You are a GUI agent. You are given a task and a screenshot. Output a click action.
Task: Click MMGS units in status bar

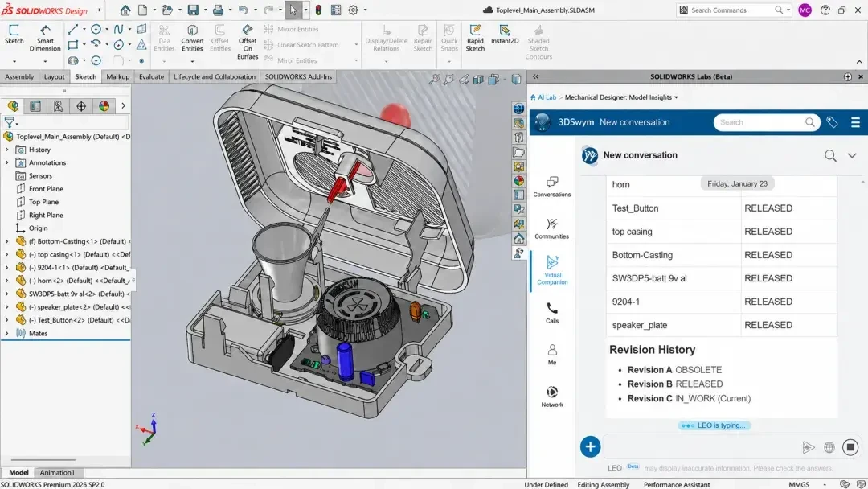coord(799,484)
